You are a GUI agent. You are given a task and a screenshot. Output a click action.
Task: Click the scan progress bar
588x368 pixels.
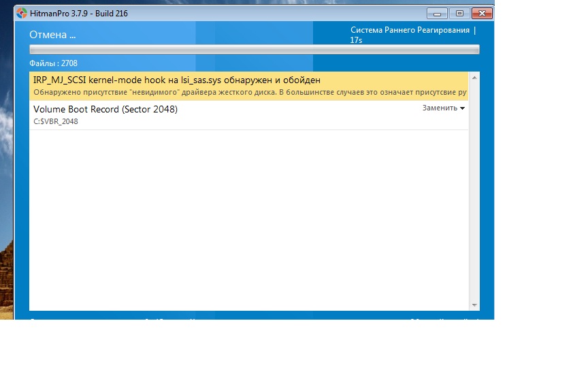tap(254, 50)
